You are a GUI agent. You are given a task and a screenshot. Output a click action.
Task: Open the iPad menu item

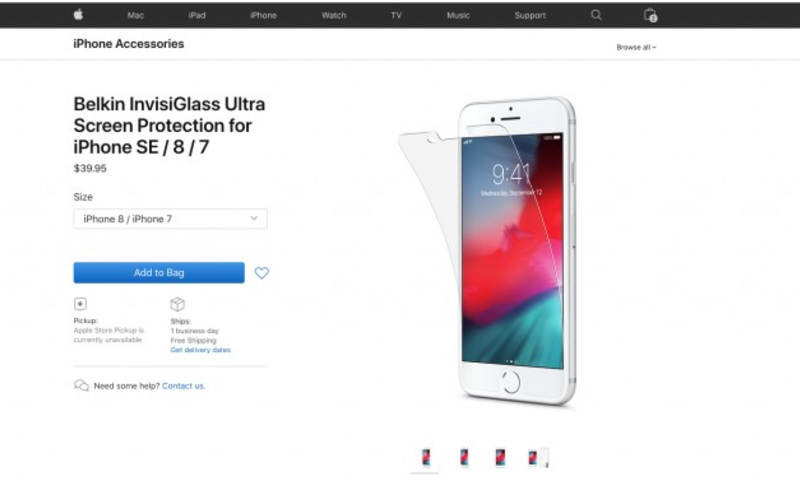tap(197, 15)
